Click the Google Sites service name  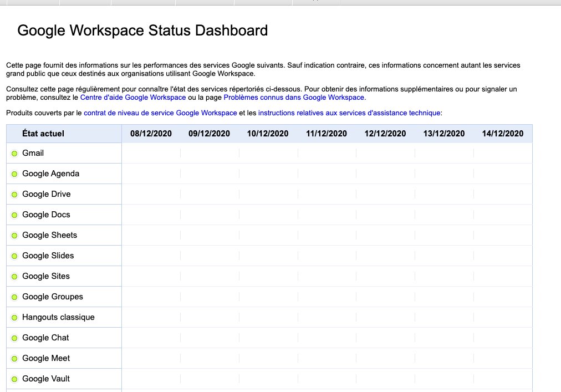[46, 276]
